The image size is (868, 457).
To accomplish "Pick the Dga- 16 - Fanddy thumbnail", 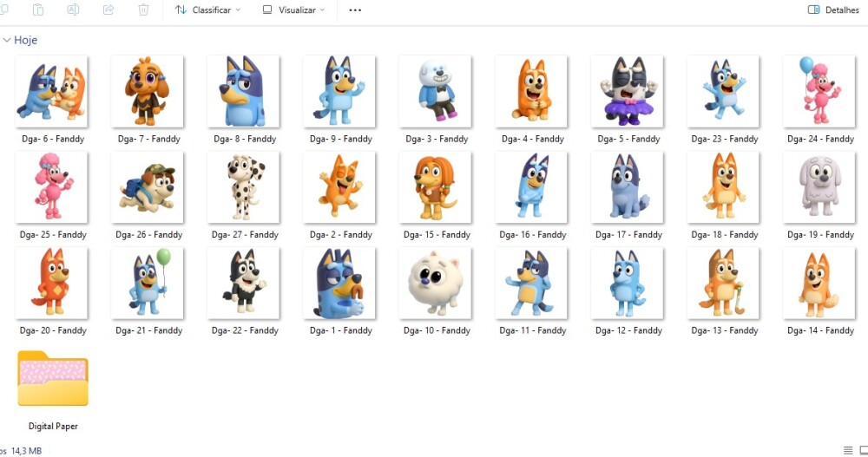I will (531, 187).
